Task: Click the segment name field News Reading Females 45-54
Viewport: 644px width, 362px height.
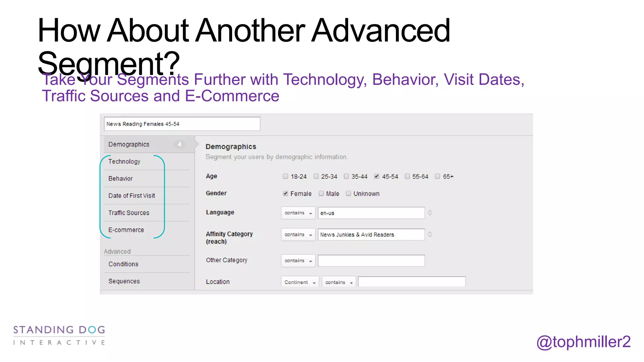Action: pyautogui.click(x=182, y=124)
